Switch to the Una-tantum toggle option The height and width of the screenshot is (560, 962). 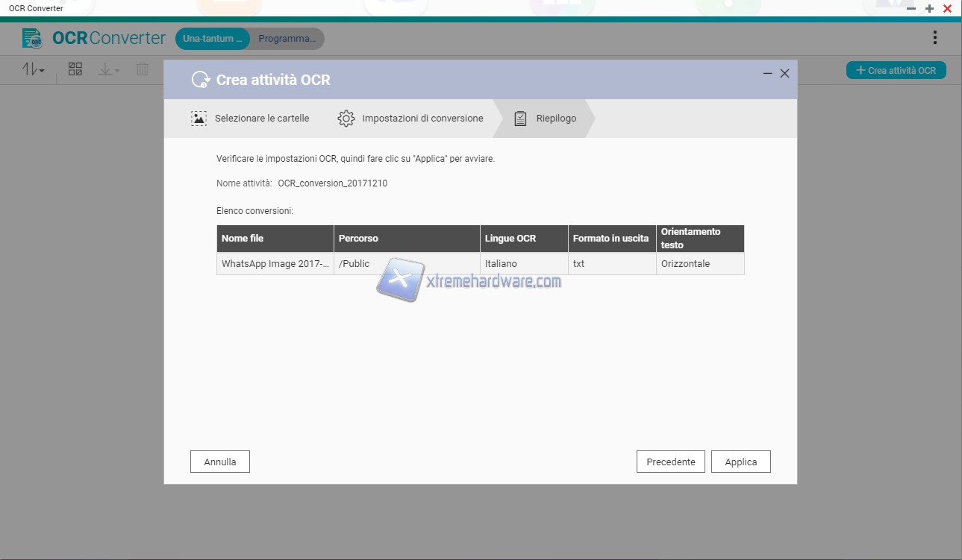coord(212,39)
